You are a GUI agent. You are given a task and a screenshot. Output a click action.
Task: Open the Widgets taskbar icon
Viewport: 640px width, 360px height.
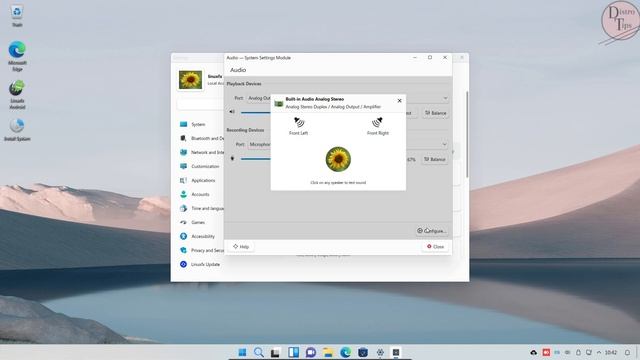[293, 352]
